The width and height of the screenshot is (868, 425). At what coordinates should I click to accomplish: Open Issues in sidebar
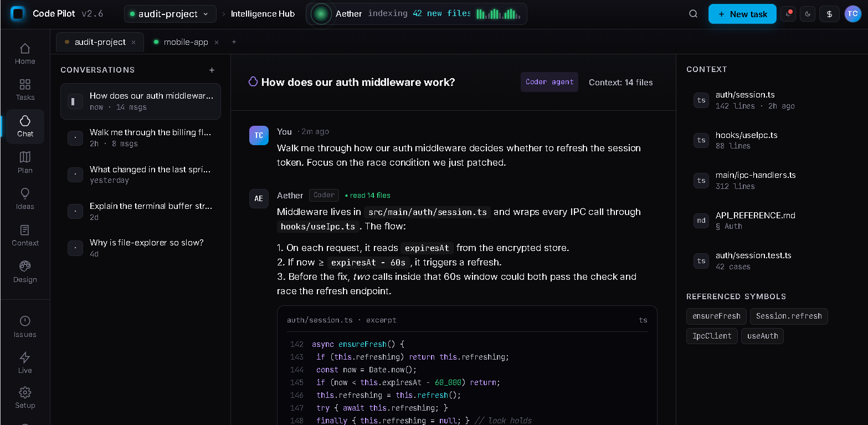(25, 327)
